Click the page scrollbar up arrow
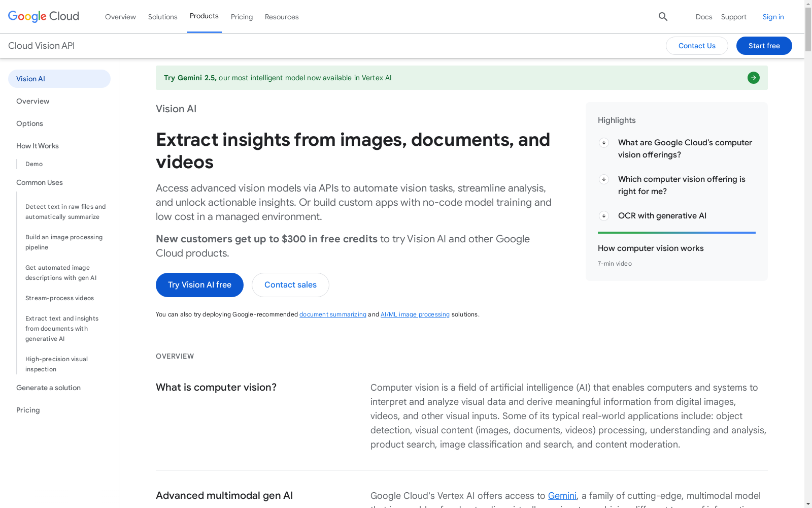 (808, 4)
